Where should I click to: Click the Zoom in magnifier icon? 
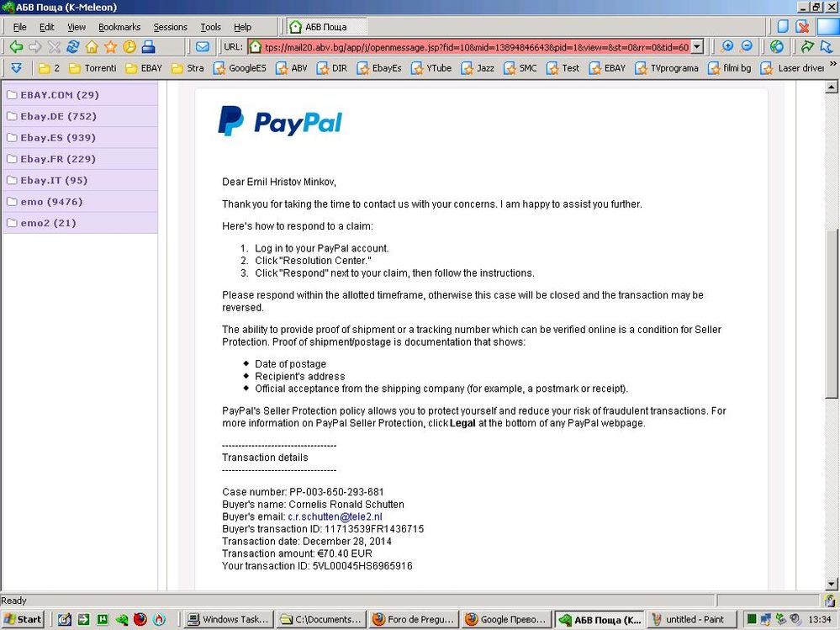tap(727, 47)
